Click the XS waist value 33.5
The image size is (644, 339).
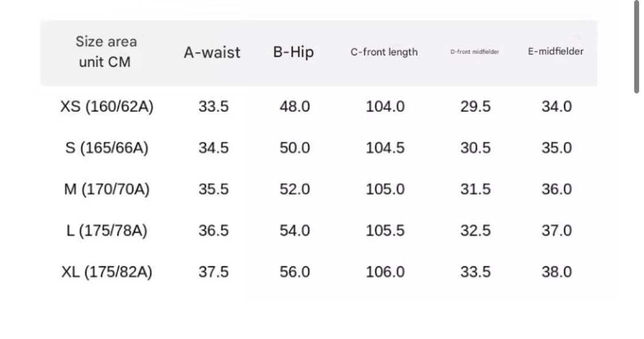[x=214, y=106]
